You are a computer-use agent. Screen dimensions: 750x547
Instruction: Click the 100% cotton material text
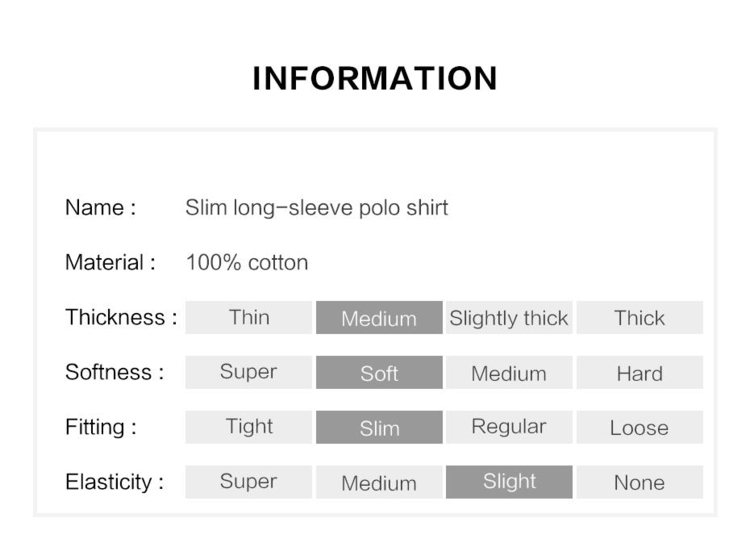[x=247, y=263]
